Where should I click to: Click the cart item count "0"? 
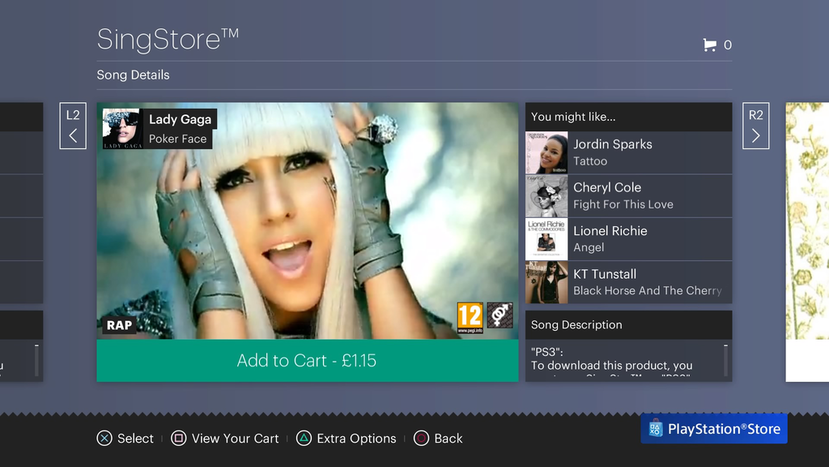coord(727,45)
